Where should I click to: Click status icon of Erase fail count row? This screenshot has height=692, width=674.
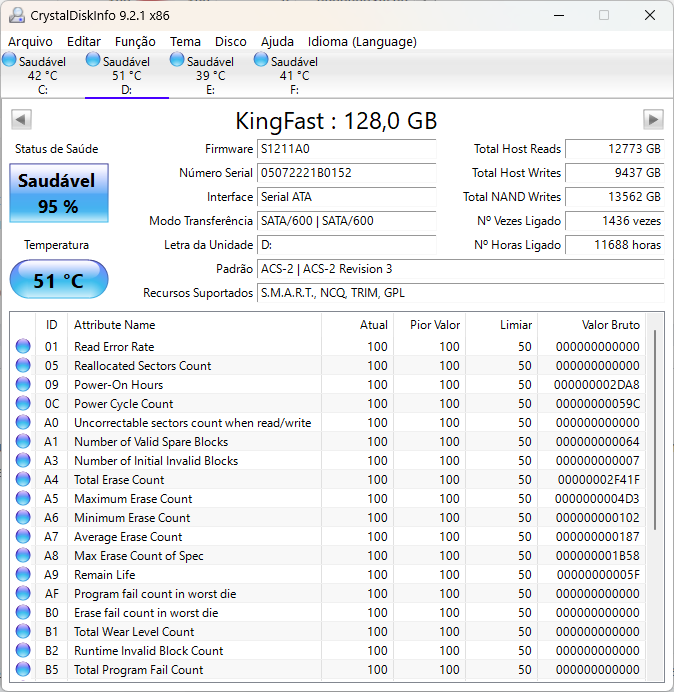[x=23, y=612]
